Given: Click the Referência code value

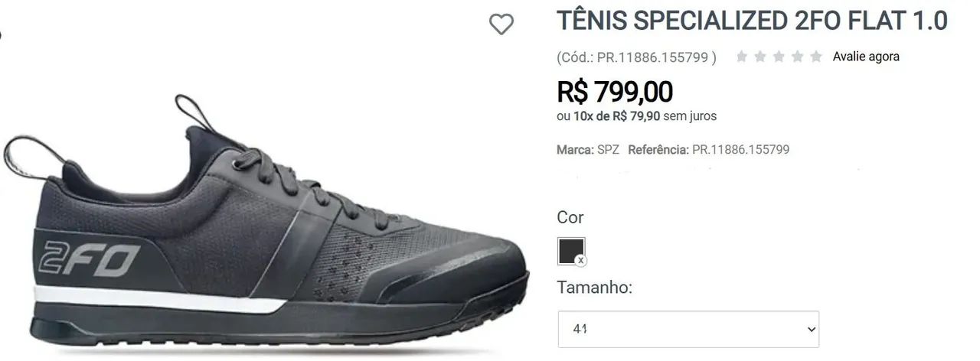Looking at the screenshot, I should point(740,150).
